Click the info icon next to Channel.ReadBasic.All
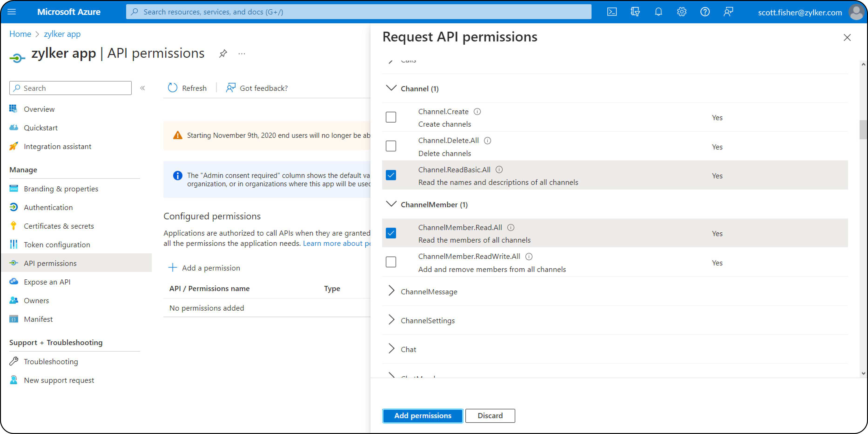Screen dimensions: 868x434 pyautogui.click(x=499, y=170)
